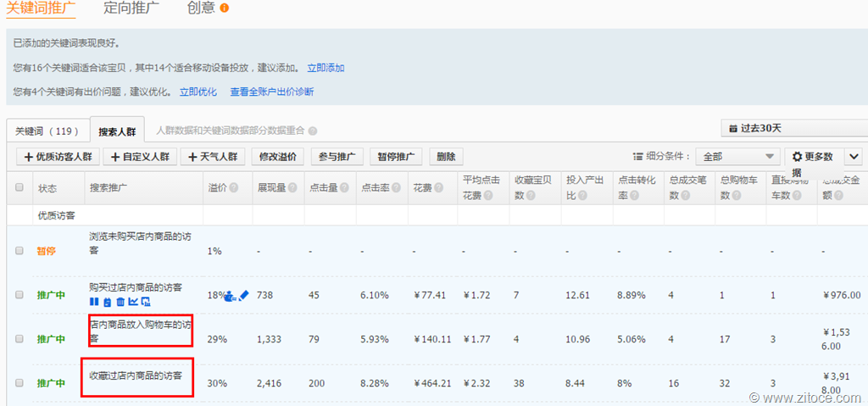Expand the chevron arrow next to 更多数据

tap(853, 157)
